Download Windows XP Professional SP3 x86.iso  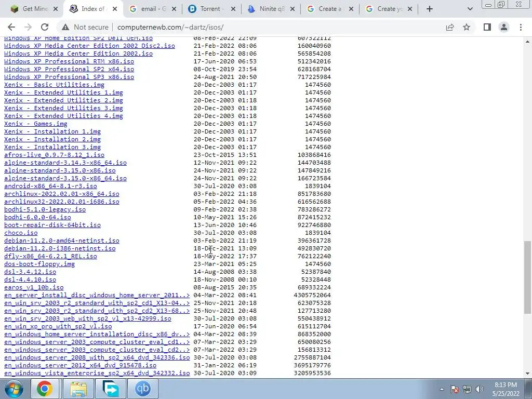[x=69, y=77]
